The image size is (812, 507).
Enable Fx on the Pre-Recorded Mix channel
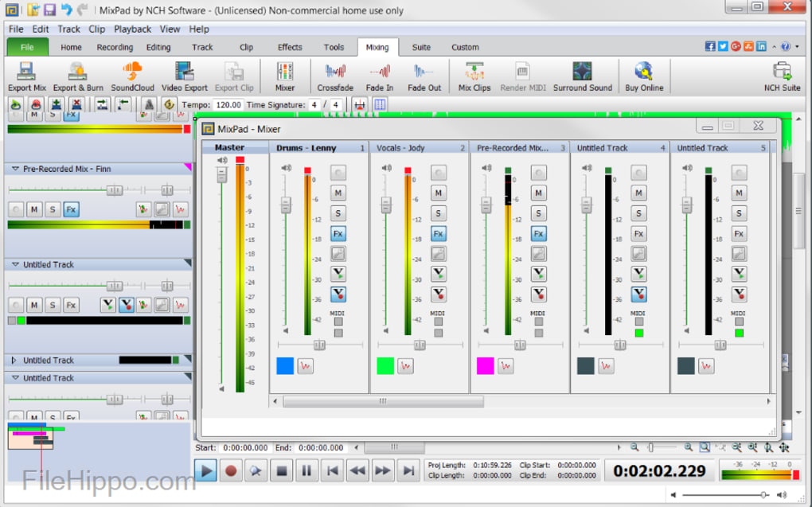pyautogui.click(x=538, y=233)
